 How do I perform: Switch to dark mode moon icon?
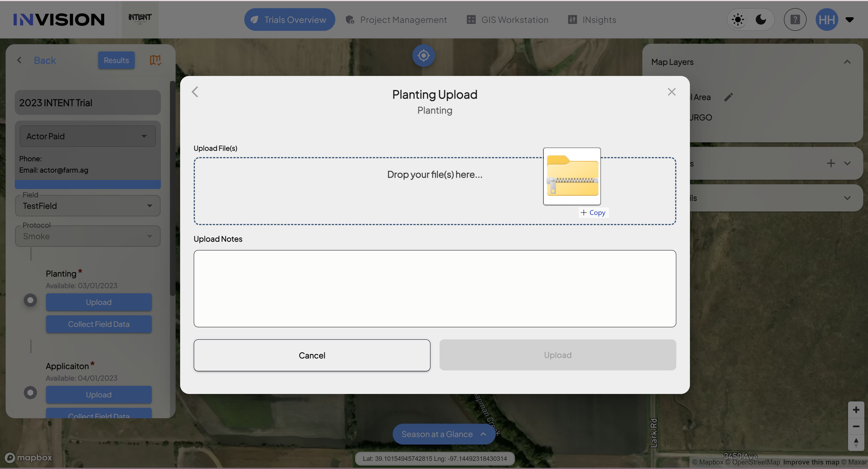point(761,19)
